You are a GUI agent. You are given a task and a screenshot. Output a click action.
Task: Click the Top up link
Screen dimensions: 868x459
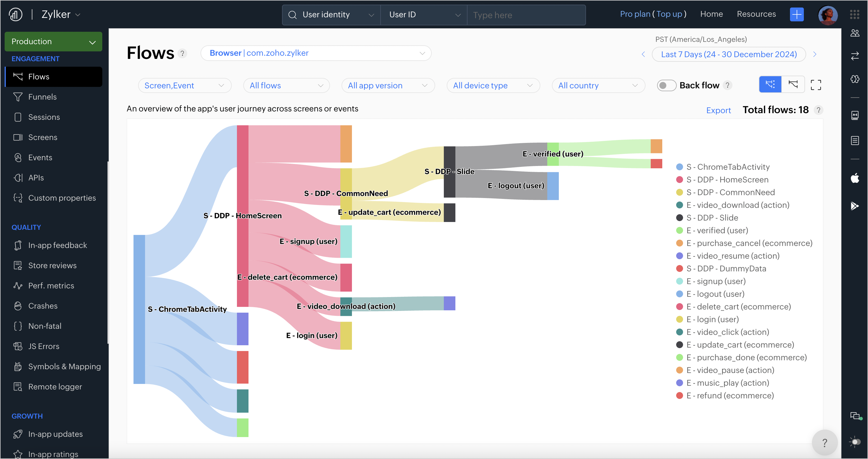(669, 14)
